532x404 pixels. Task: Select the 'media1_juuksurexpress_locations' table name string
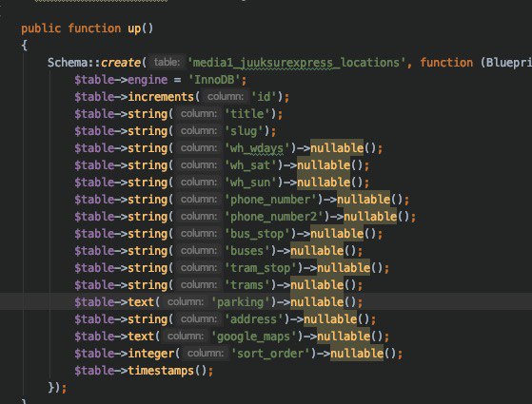tap(297, 63)
